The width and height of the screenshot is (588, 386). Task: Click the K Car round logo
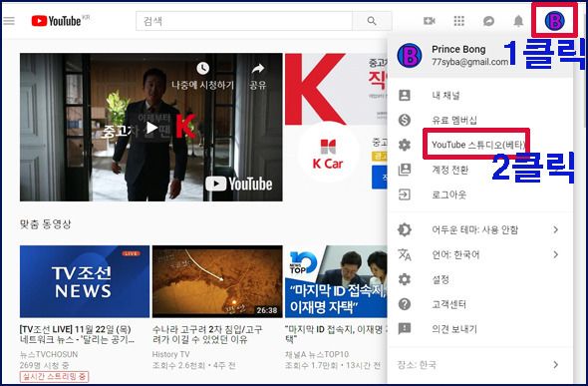(328, 153)
